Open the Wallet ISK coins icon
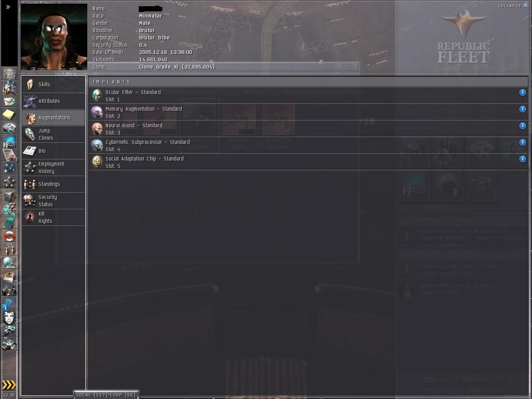The height and width of the screenshot is (399, 532). click(x=9, y=209)
